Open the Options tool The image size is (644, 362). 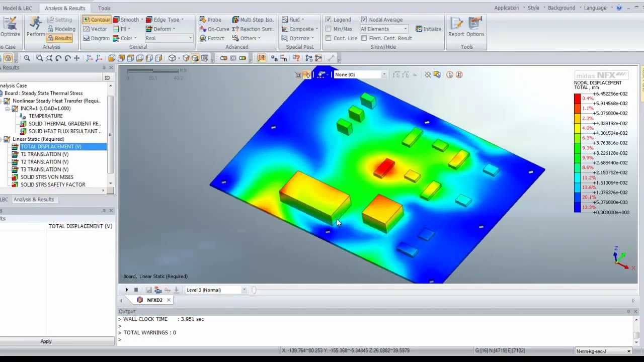(x=475, y=27)
